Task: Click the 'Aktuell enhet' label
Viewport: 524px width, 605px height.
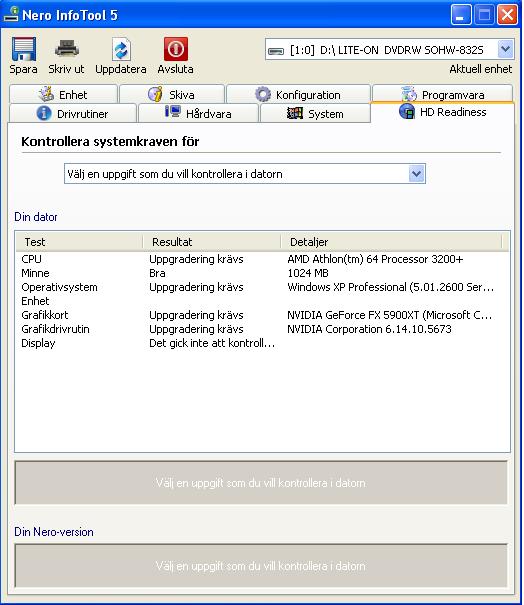Action: [480, 69]
